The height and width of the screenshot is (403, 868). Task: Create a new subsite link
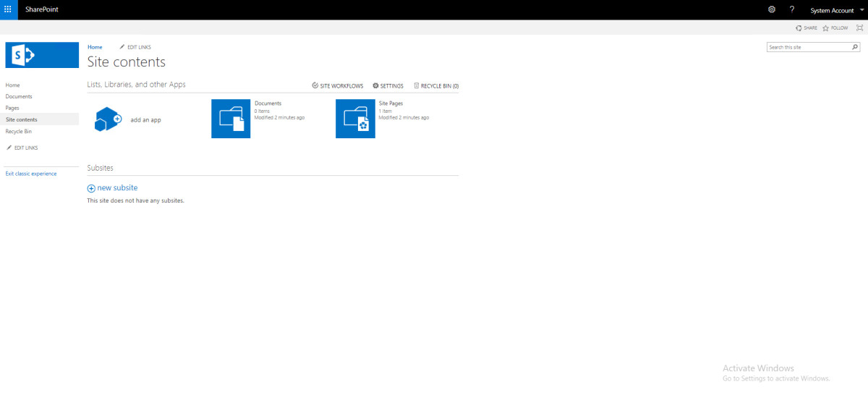[x=117, y=188]
